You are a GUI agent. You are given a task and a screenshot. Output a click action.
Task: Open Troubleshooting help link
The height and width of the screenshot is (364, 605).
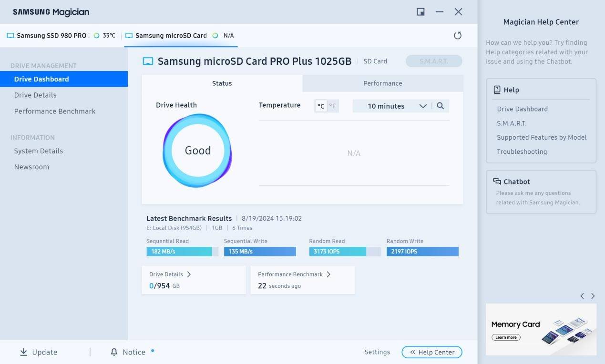click(522, 152)
